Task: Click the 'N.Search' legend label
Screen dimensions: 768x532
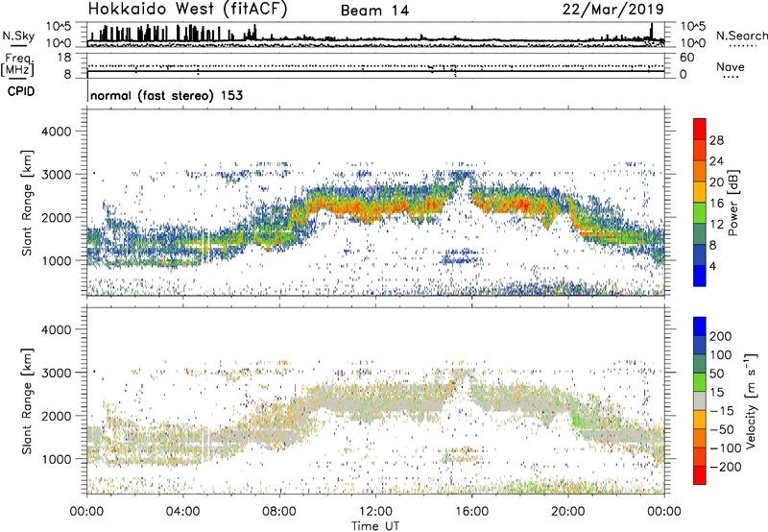Action: pos(741,36)
